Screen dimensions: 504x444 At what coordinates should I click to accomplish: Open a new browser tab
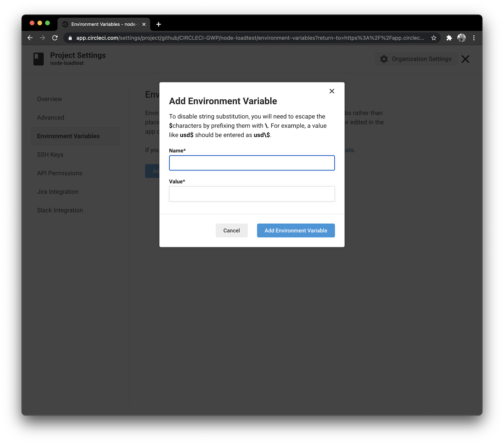tap(159, 24)
